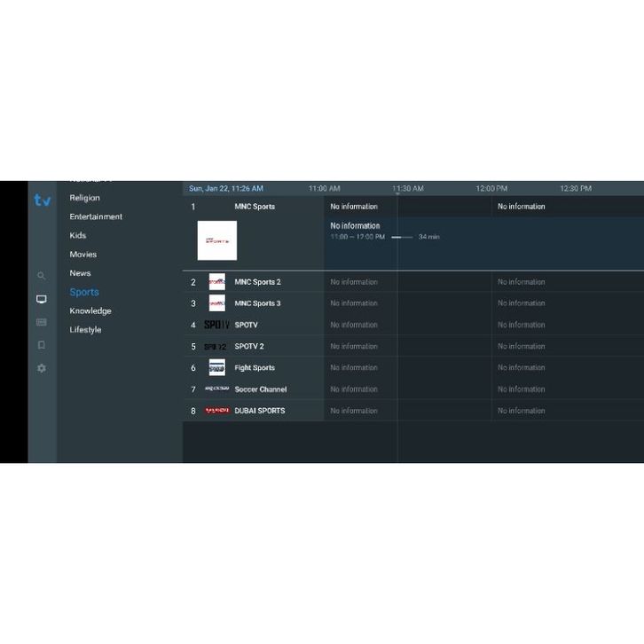Open MNC Sports 2 12:00 PM program cell
This screenshot has width=644, height=644.
(568, 282)
